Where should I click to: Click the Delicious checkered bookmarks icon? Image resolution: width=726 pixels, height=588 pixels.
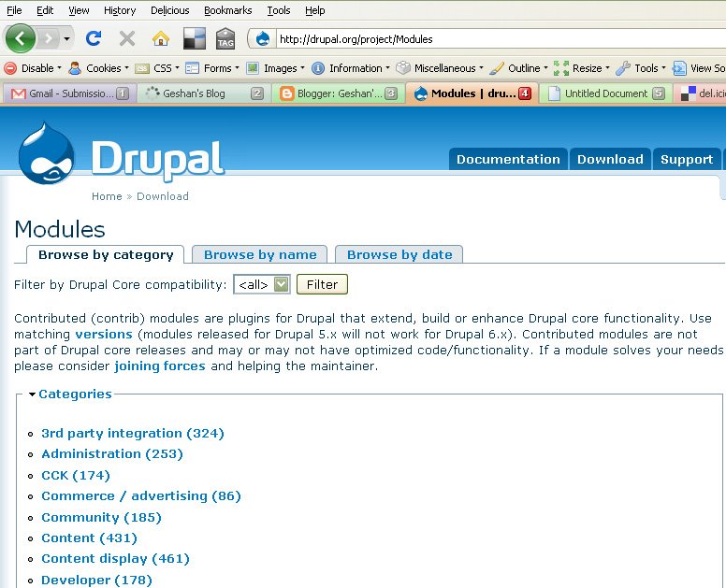coord(195,39)
